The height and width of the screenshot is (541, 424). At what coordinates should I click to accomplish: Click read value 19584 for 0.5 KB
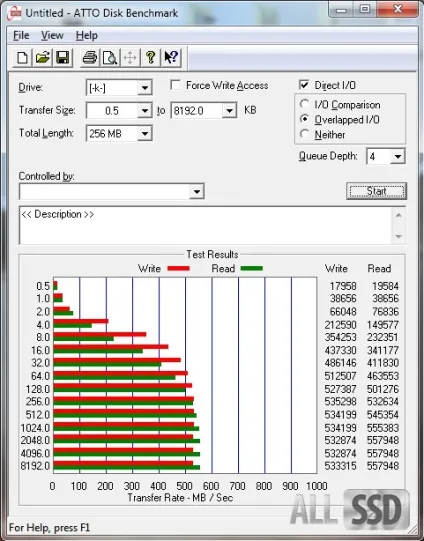(x=385, y=286)
